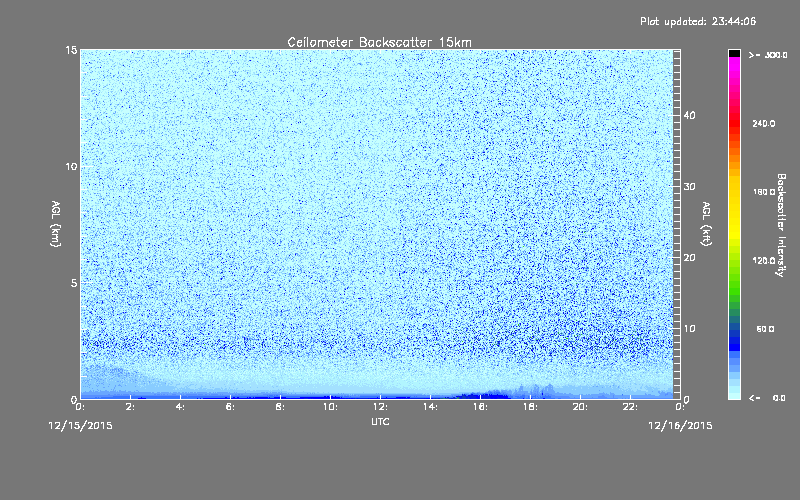Screen dimensions: 800x500
Task: Click the '5' tick on the km axis
Action: [74, 283]
